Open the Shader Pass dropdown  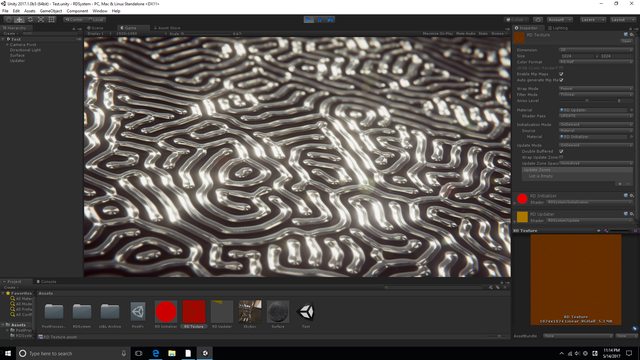coord(596,116)
